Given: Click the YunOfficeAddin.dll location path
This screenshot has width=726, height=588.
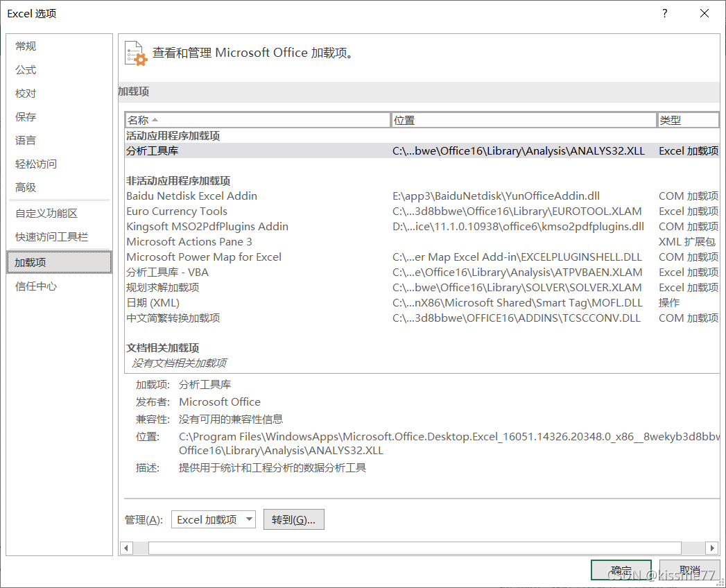Looking at the screenshot, I should pyautogui.click(x=496, y=196).
